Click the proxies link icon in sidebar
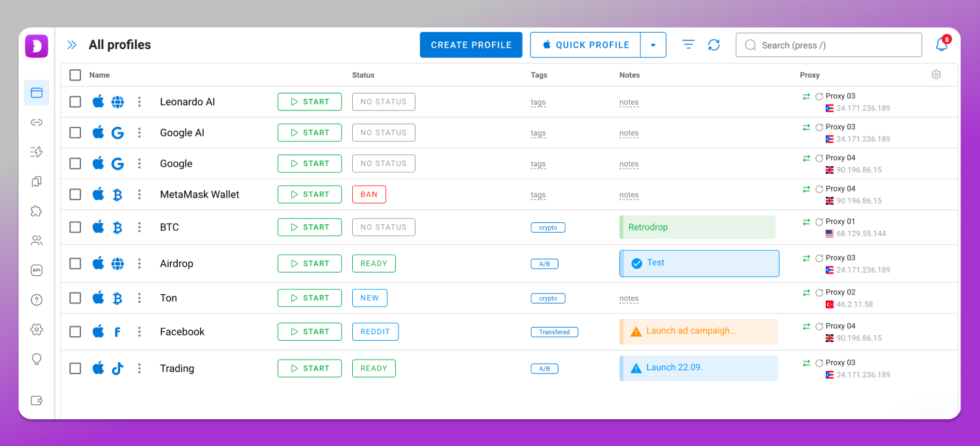 (x=37, y=122)
